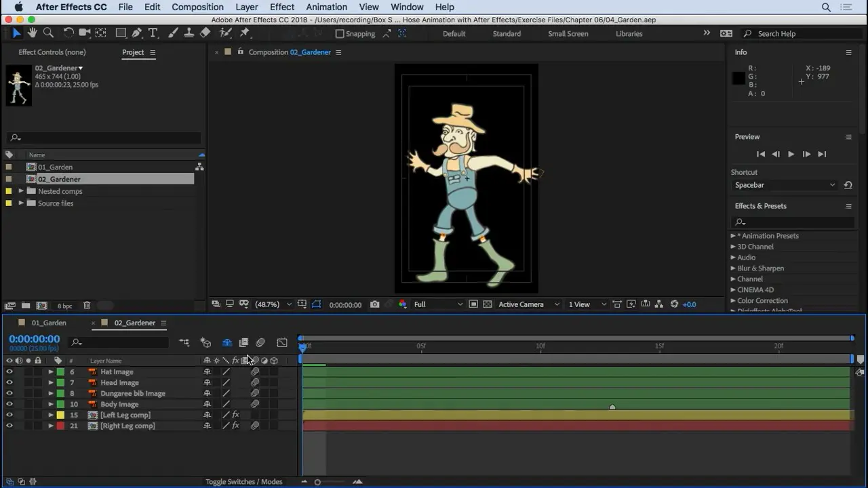Select the Libraries workspace
Viewport: 868px width, 488px height.
pyautogui.click(x=629, y=34)
